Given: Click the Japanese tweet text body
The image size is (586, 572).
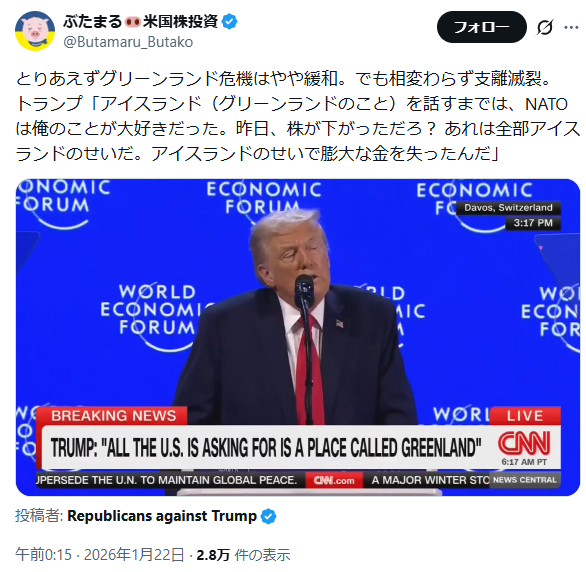Looking at the screenshot, I should click(297, 116).
